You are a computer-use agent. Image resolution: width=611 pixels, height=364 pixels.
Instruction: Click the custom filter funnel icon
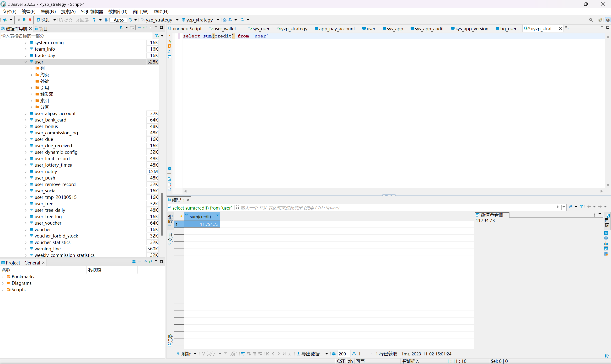click(581, 207)
